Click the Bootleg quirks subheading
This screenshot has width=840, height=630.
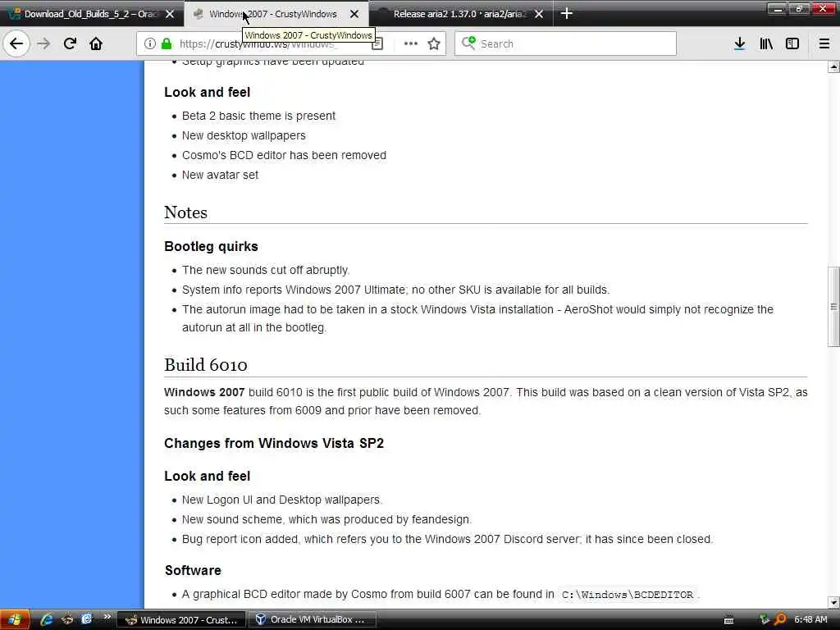coord(211,246)
